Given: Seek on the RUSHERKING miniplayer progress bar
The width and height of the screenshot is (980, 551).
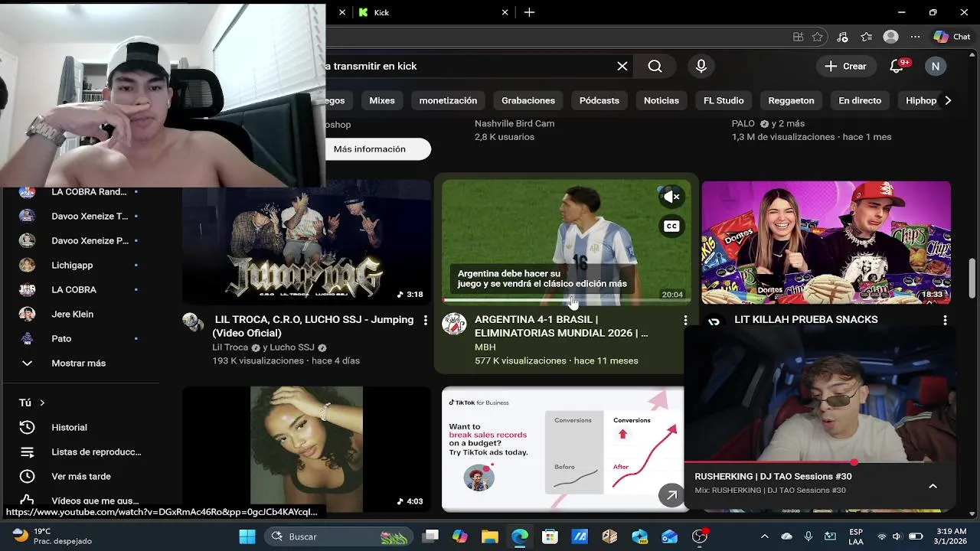Looking at the screenshot, I should click(819, 462).
